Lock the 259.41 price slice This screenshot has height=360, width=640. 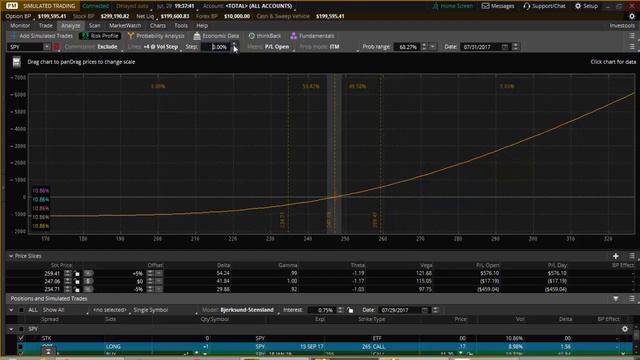77,273
